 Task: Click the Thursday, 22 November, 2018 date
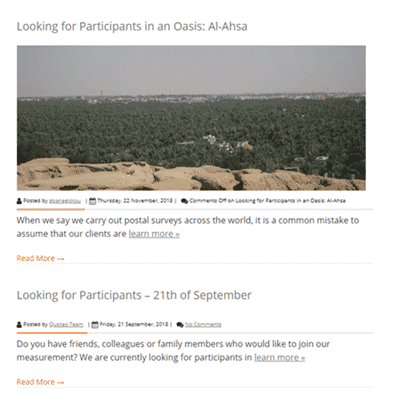click(135, 201)
